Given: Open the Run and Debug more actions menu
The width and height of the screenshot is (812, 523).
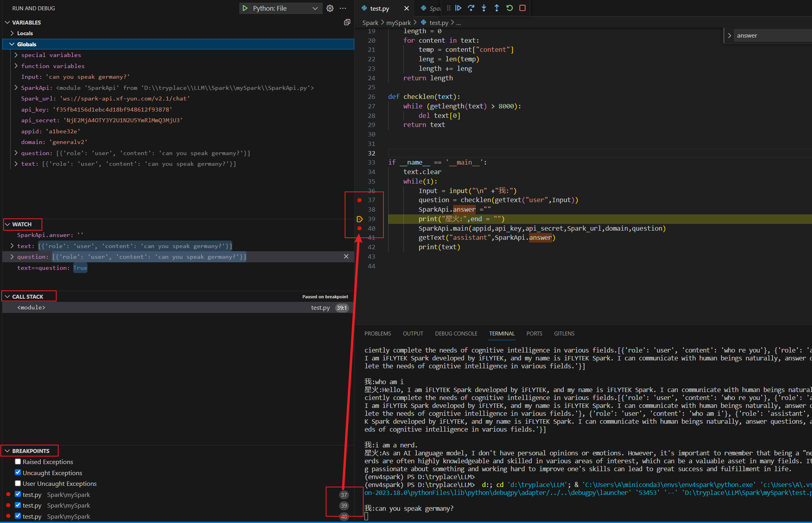Looking at the screenshot, I should pos(343,8).
